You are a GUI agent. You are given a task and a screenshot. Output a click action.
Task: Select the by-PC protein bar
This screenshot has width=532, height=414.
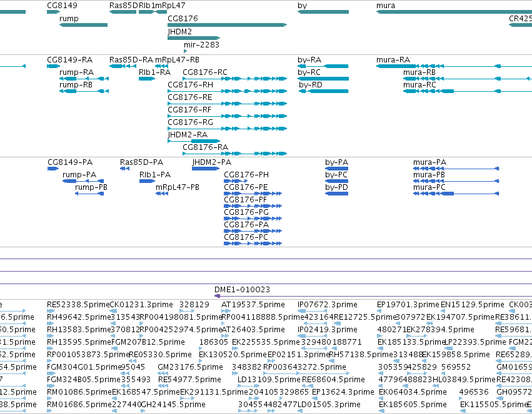pos(336,181)
